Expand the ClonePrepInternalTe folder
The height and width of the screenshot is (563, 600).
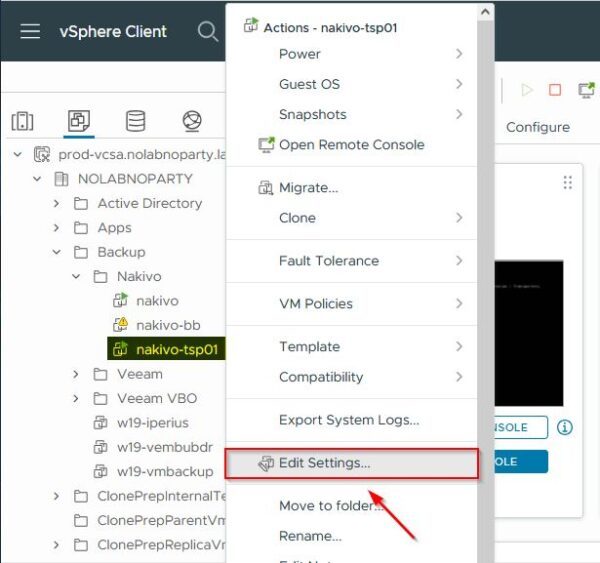[x=57, y=496]
